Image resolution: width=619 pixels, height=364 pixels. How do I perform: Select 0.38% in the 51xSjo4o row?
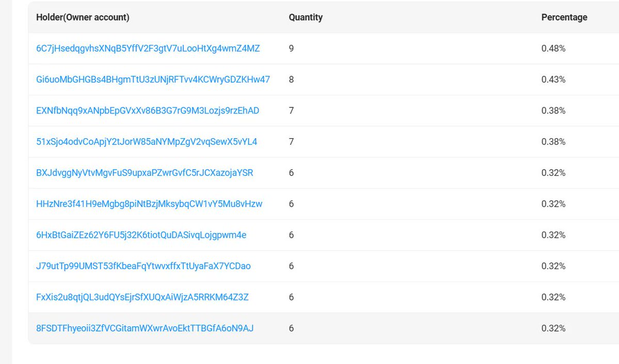(553, 141)
